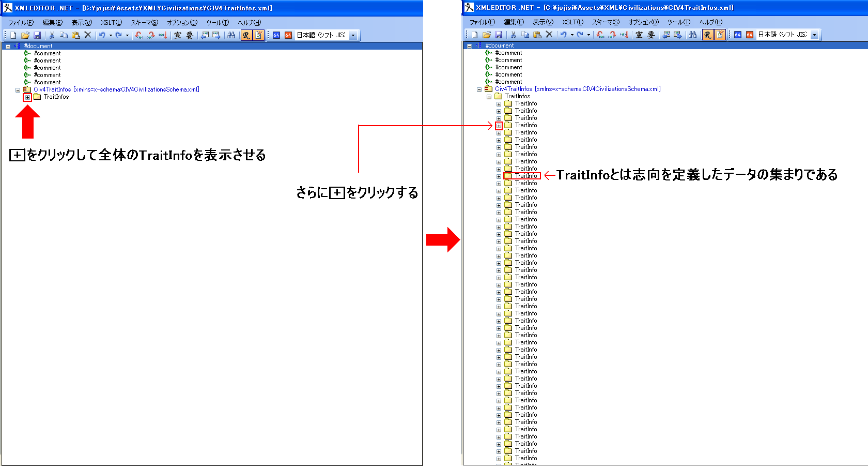This screenshot has width=868, height=469.
Task: Expand TraitInfos node in left window
Action: coord(28,97)
